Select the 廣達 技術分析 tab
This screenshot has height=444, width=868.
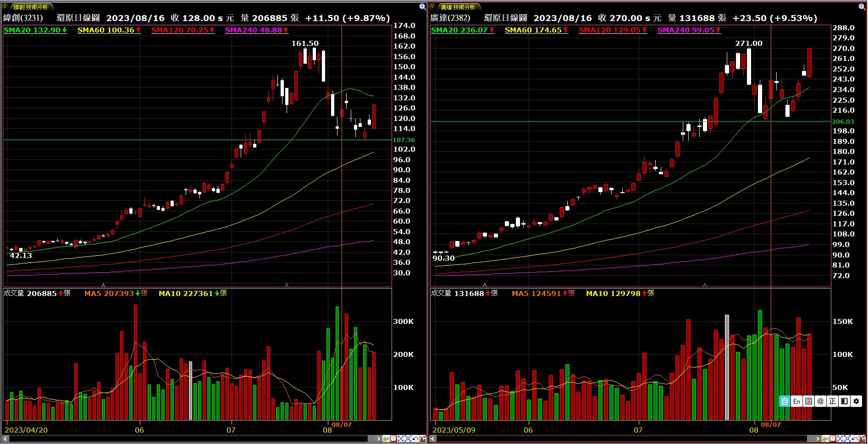click(x=458, y=7)
